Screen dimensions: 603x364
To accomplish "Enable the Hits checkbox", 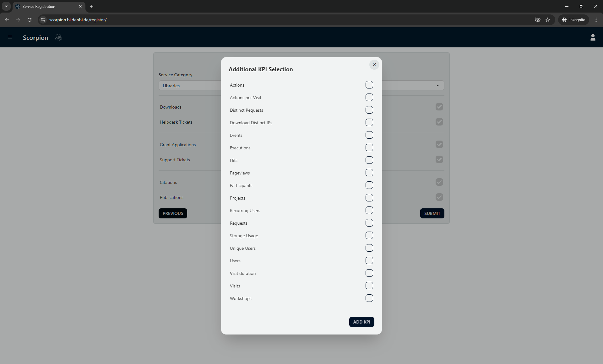I will click(369, 160).
